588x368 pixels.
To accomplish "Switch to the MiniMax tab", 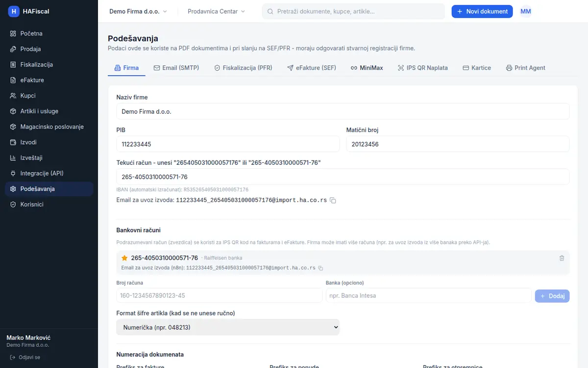I will coord(367,68).
